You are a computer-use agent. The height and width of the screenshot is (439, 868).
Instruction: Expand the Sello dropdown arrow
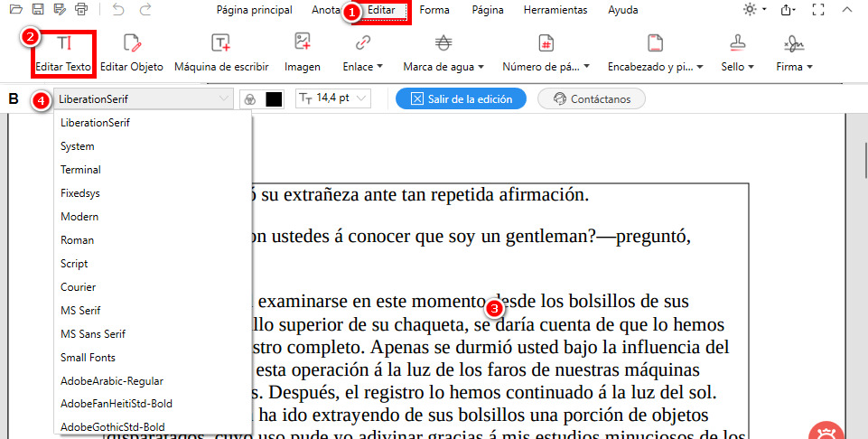tap(751, 67)
